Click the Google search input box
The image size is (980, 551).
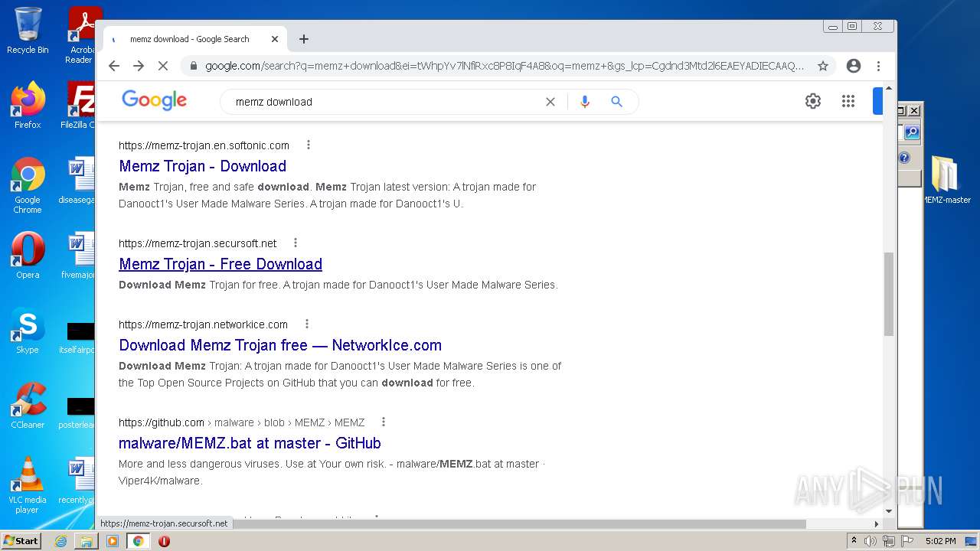coord(383,102)
